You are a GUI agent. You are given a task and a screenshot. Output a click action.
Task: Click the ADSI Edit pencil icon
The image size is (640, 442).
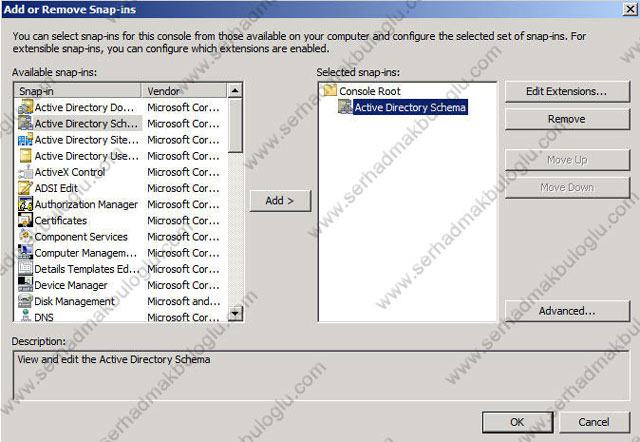25,188
